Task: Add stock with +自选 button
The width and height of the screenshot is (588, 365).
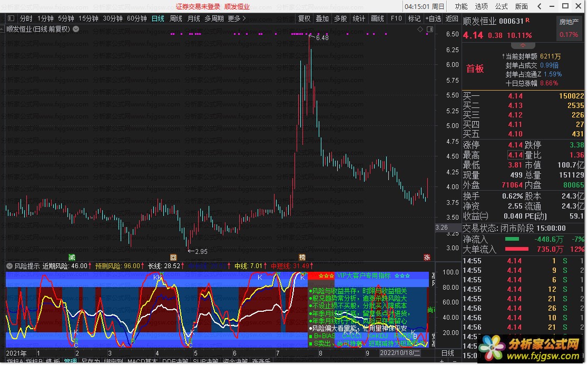Action: [433, 18]
